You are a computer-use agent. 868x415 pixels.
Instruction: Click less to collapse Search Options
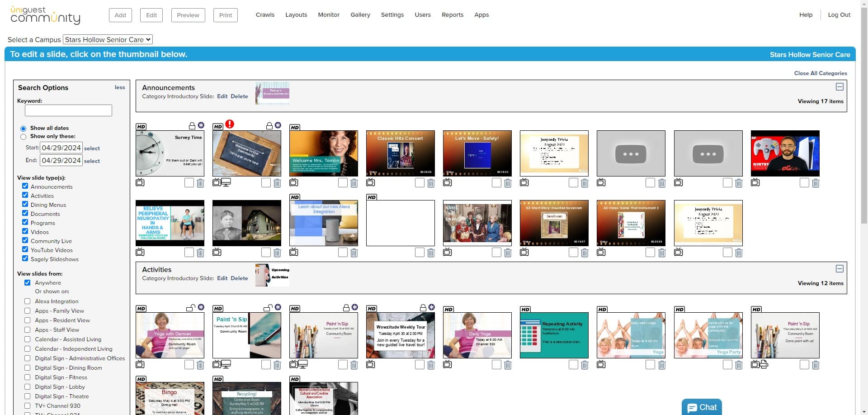coord(120,87)
